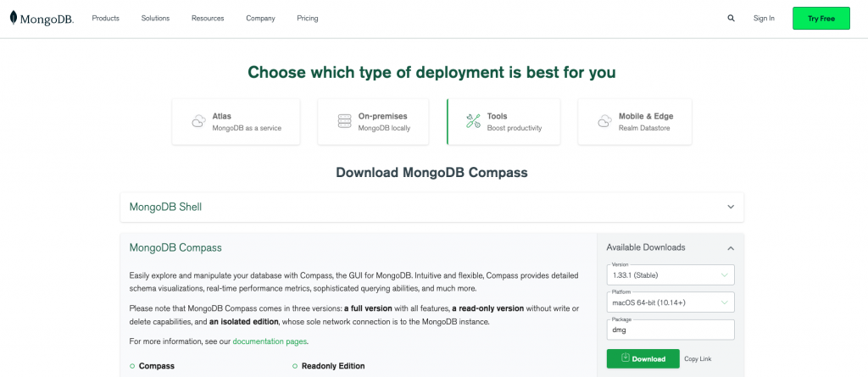Screen dimensions: 868x377
Task: Open the Solutions menu
Action: click(155, 19)
